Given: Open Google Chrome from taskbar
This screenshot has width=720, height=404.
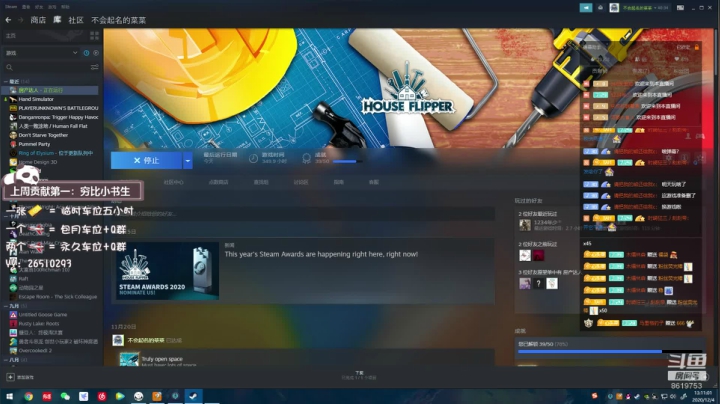Looking at the screenshot, I should [28, 396].
